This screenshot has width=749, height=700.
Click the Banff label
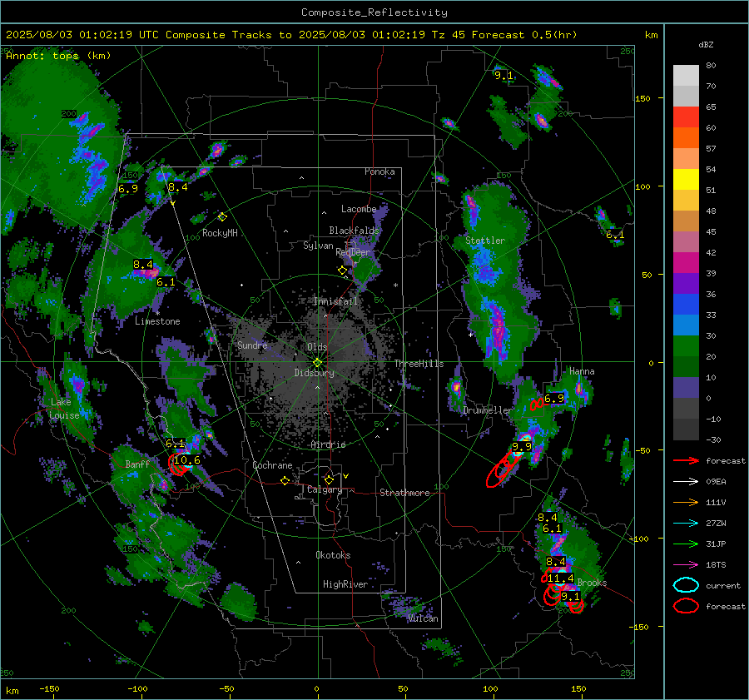[x=137, y=464]
